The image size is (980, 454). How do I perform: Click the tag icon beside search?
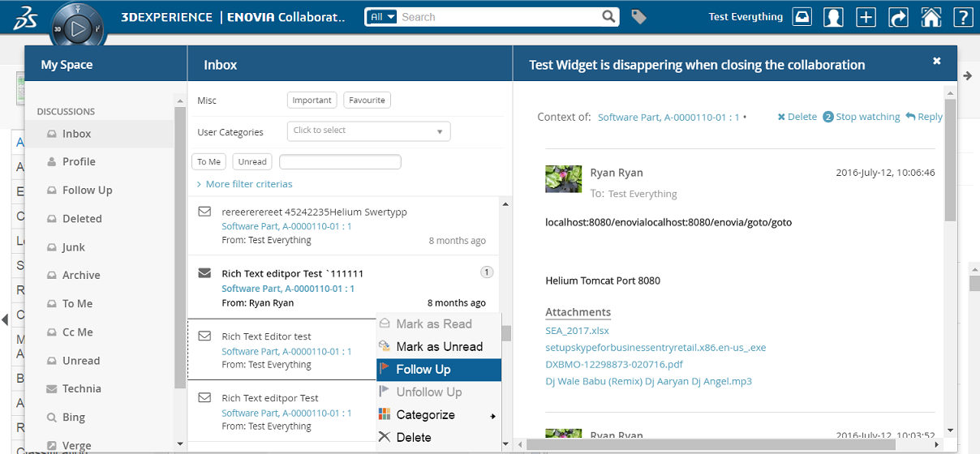pyautogui.click(x=639, y=17)
